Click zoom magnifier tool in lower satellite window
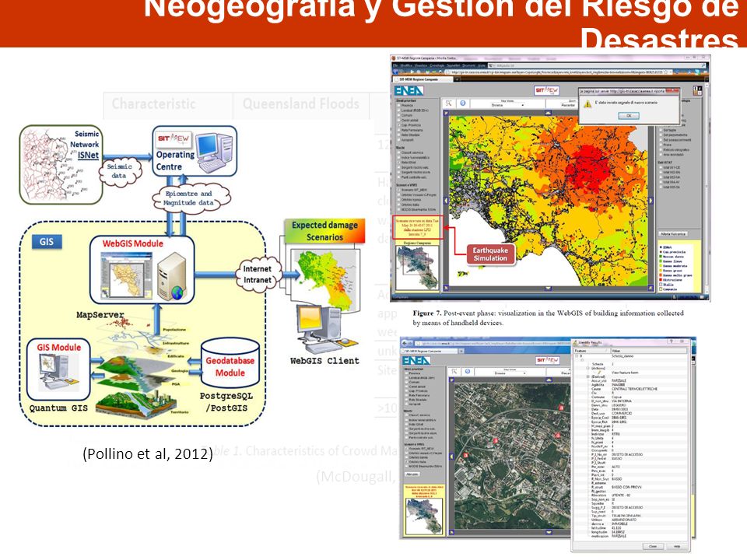This screenshot has width=747, height=560. (454, 372)
